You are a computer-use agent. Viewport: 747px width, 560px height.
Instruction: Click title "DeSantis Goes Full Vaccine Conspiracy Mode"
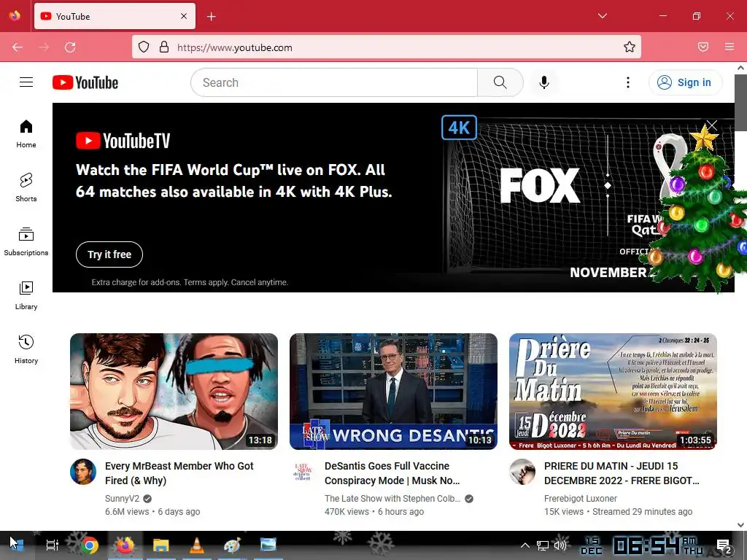tap(392, 472)
